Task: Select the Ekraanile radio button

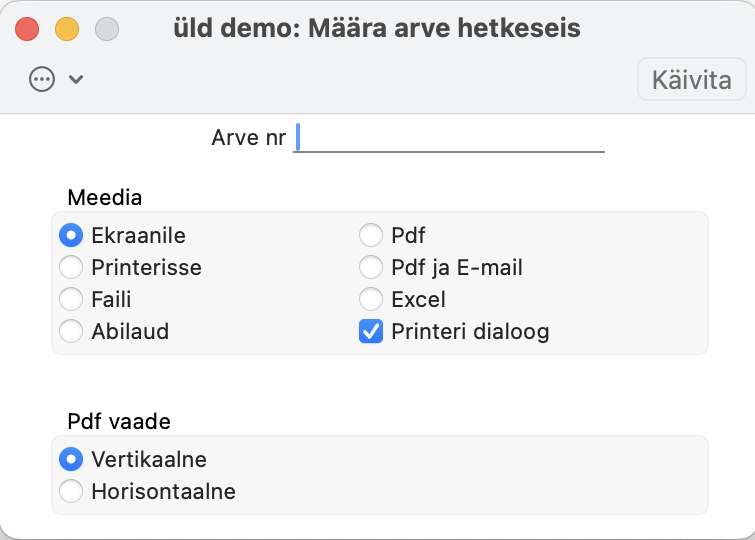Action: (71, 236)
